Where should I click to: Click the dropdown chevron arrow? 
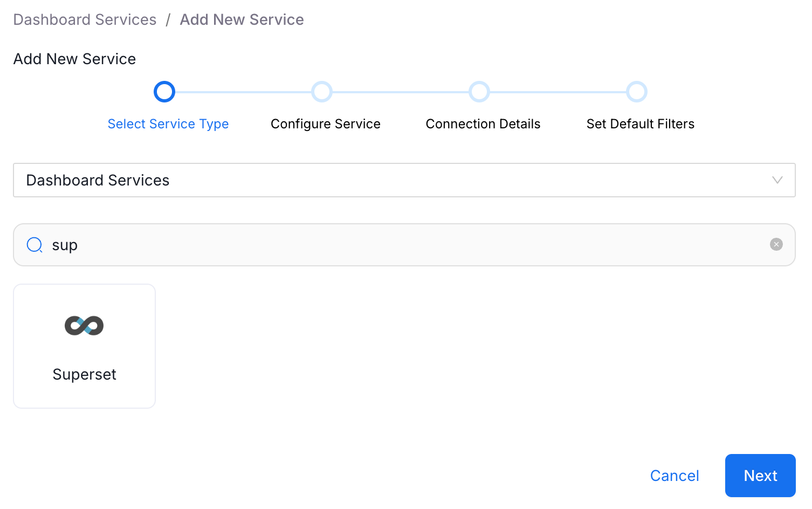(777, 180)
